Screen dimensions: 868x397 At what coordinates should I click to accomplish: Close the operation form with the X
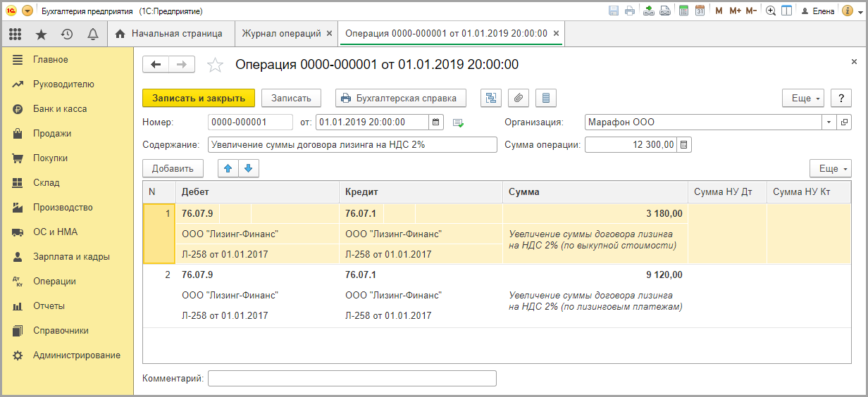coord(855,62)
